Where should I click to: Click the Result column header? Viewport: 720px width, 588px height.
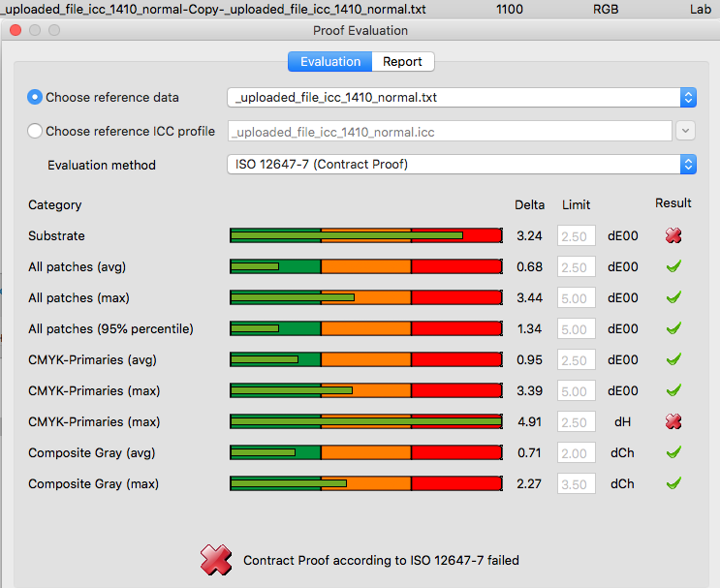(x=673, y=202)
